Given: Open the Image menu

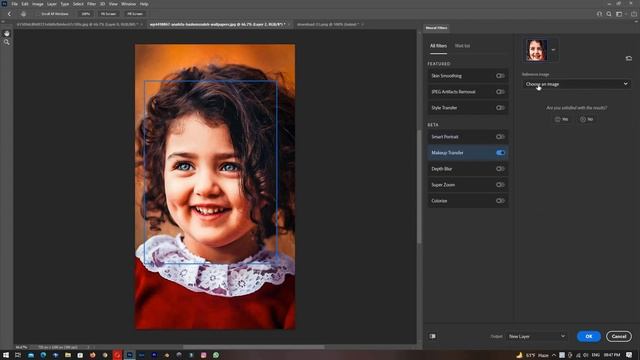Looking at the screenshot, I should 38,4.
